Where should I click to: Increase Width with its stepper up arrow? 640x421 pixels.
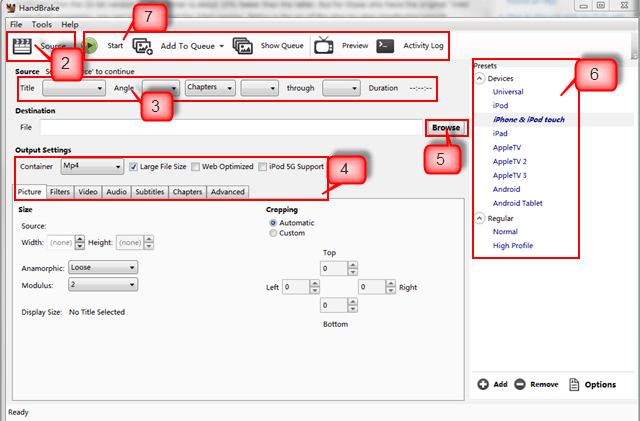click(x=80, y=239)
